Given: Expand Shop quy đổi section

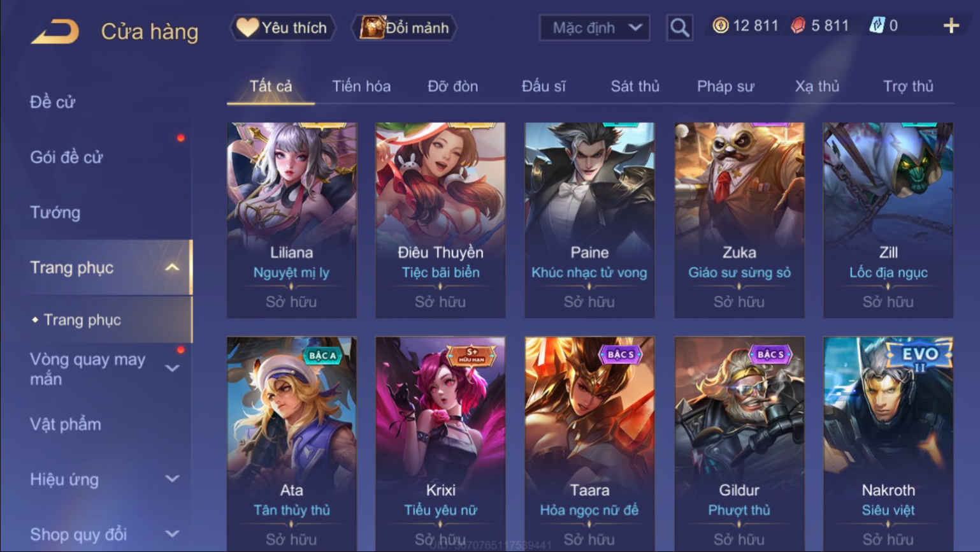Looking at the screenshot, I should [x=172, y=534].
